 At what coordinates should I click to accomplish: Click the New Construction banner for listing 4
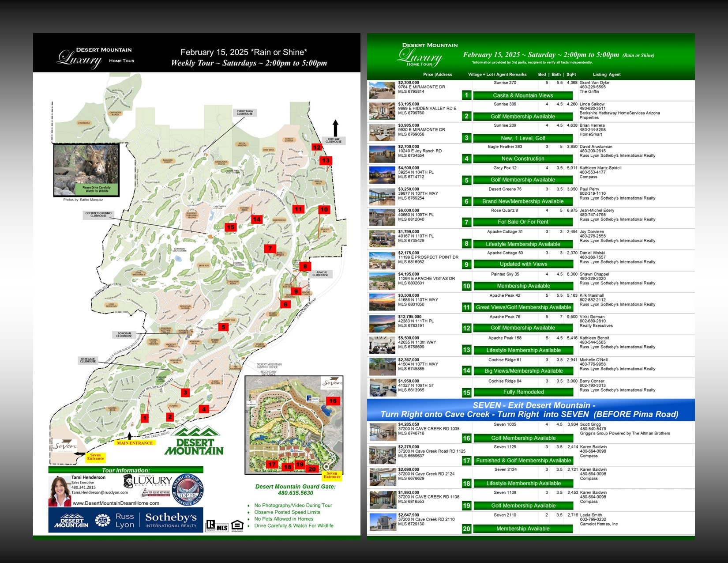click(523, 159)
